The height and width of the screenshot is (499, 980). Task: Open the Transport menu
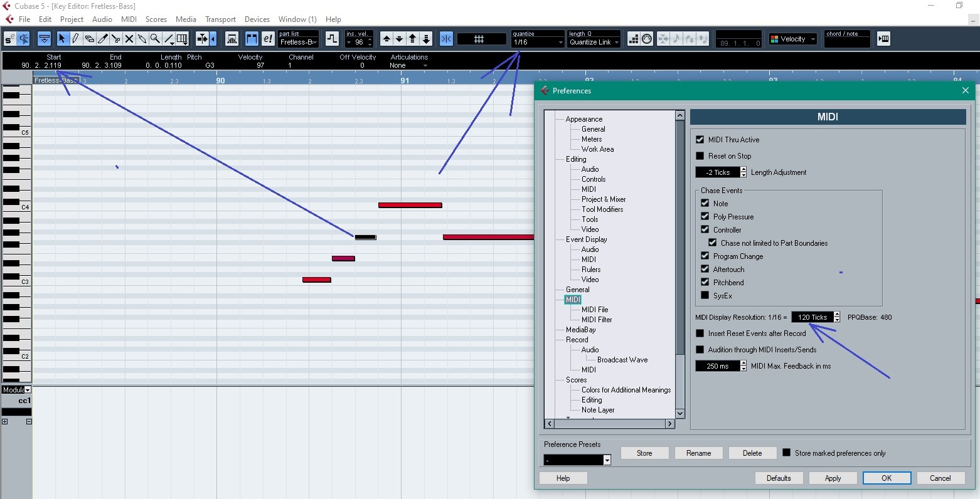click(220, 19)
